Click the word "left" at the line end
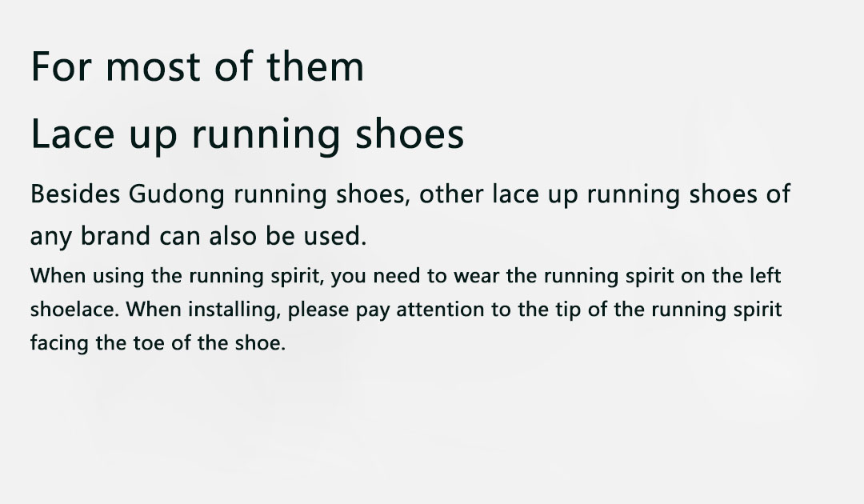The width and height of the screenshot is (864, 504). 765,277
